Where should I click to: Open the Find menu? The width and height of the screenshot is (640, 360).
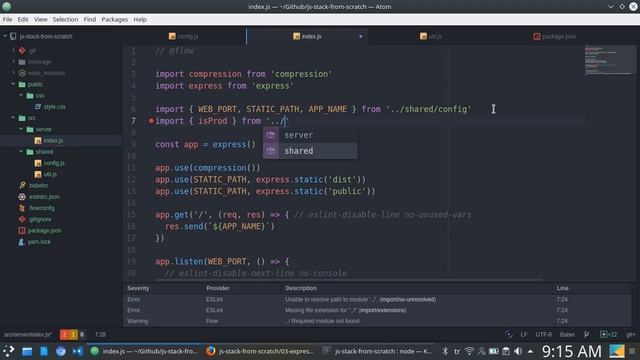pos(90,19)
